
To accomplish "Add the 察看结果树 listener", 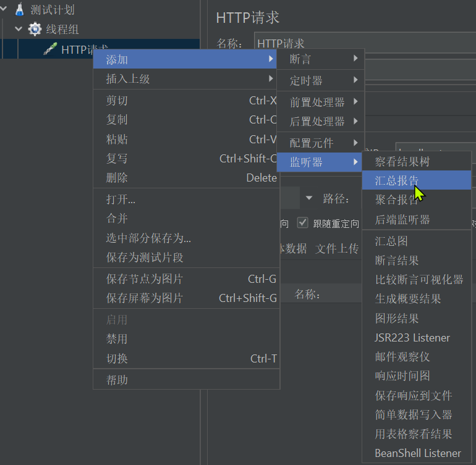I will (x=417, y=161).
